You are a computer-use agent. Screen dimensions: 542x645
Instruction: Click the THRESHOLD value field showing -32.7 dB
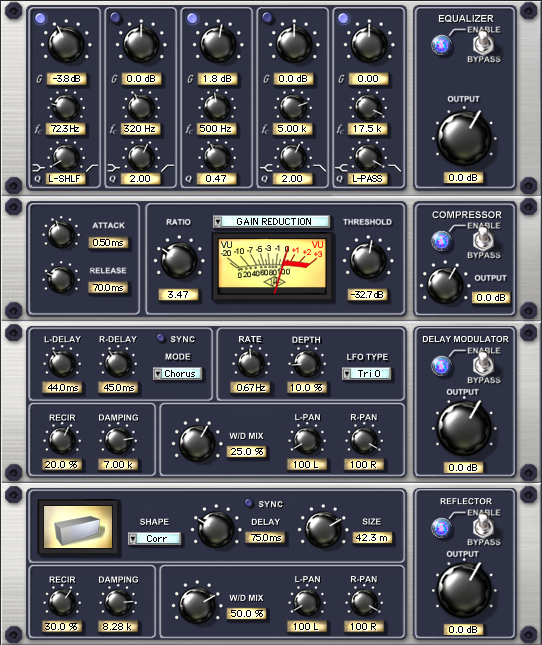click(x=367, y=295)
